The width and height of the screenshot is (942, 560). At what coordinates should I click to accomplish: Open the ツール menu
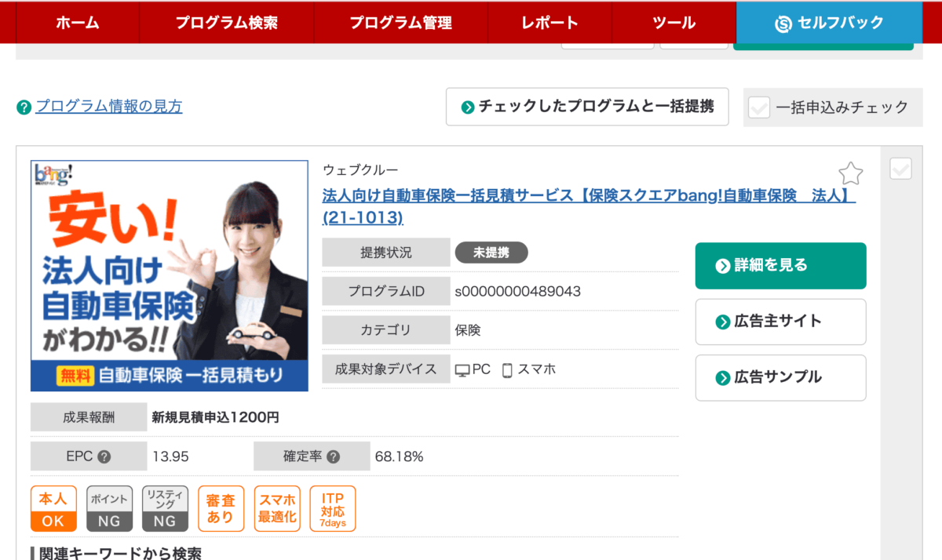click(x=674, y=23)
